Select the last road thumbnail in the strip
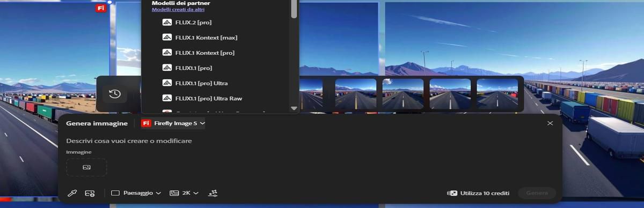The width and height of the screenshot is (644, 208). tap(497, 94)
